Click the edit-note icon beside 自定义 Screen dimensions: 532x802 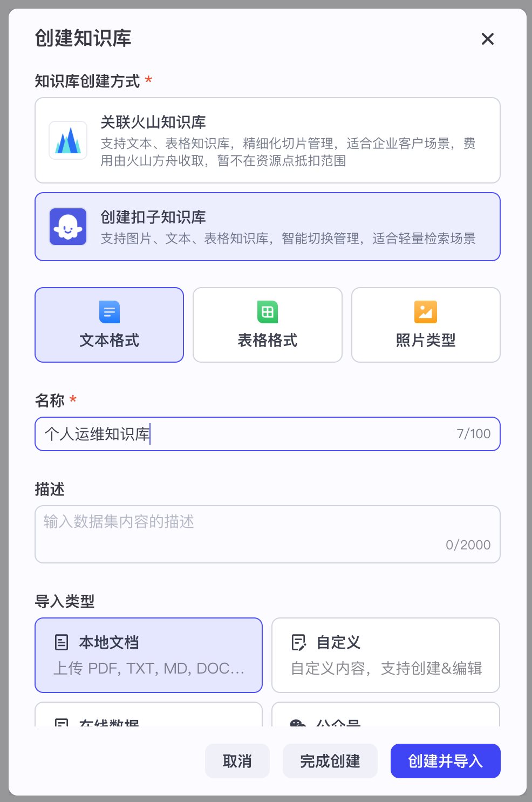298,642
